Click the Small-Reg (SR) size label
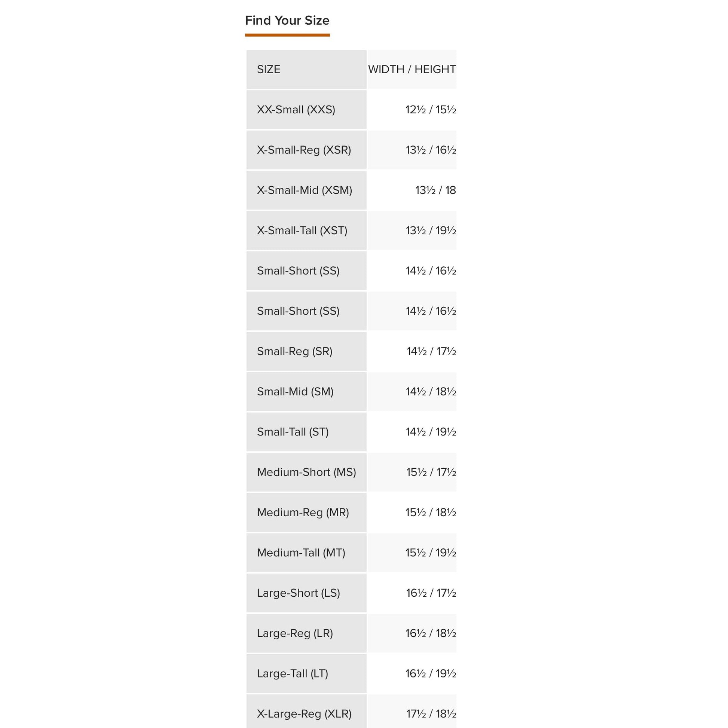This screenshot has height=728, width=728. 295,352
